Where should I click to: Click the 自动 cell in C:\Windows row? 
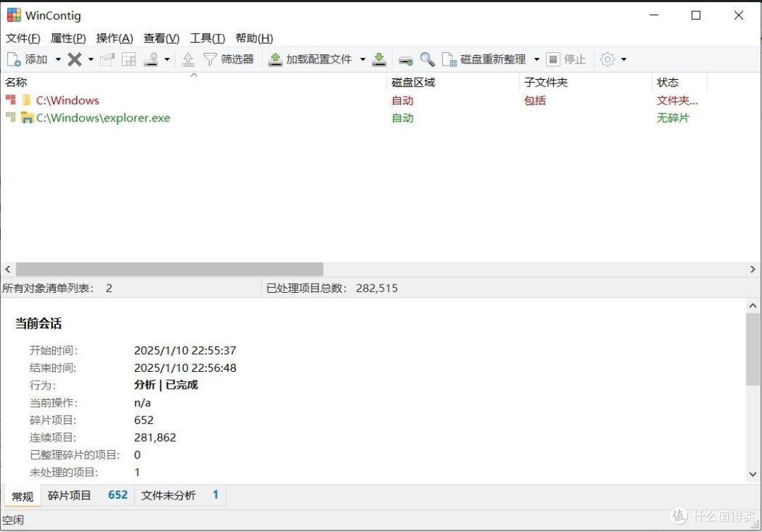[402, 100]
